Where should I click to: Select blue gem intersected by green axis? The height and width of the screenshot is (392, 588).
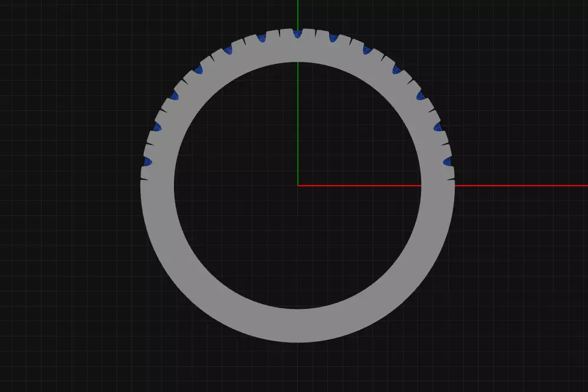click(x=298, y=34)
